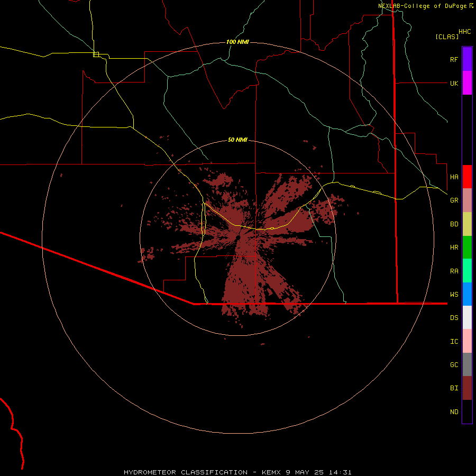Click the DS legend label
Viewport: 476px width, 476px height.
454,318
